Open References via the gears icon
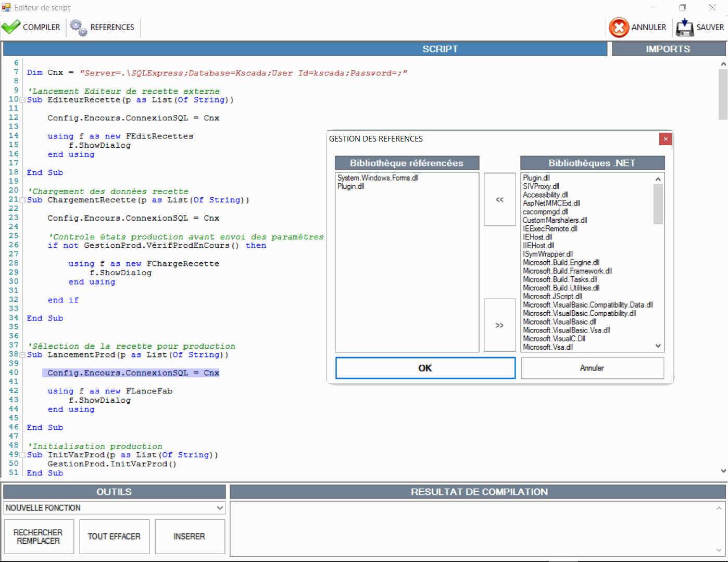The width and height of the screenshot is (728, 562). click(x=79, y=28)
